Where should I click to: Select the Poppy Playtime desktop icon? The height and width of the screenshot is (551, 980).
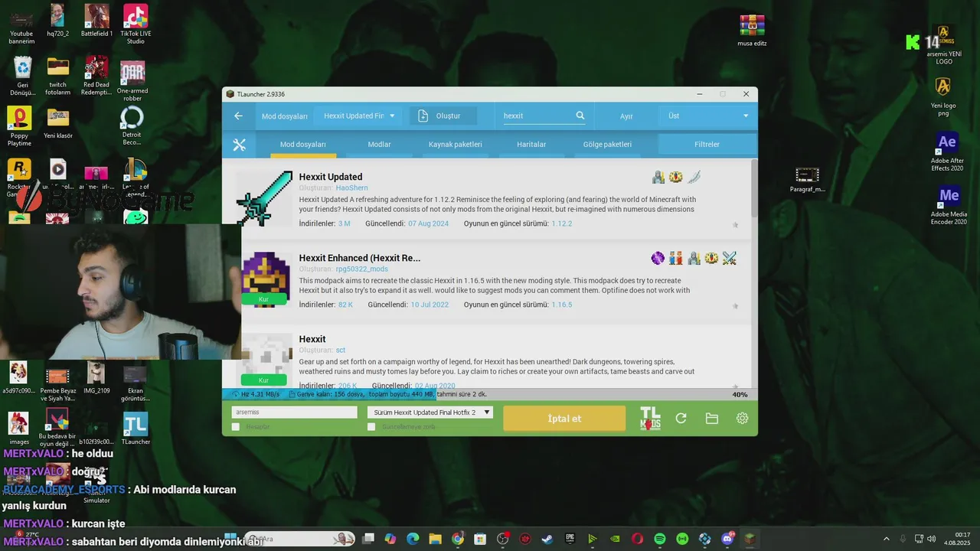pos(19,126)
